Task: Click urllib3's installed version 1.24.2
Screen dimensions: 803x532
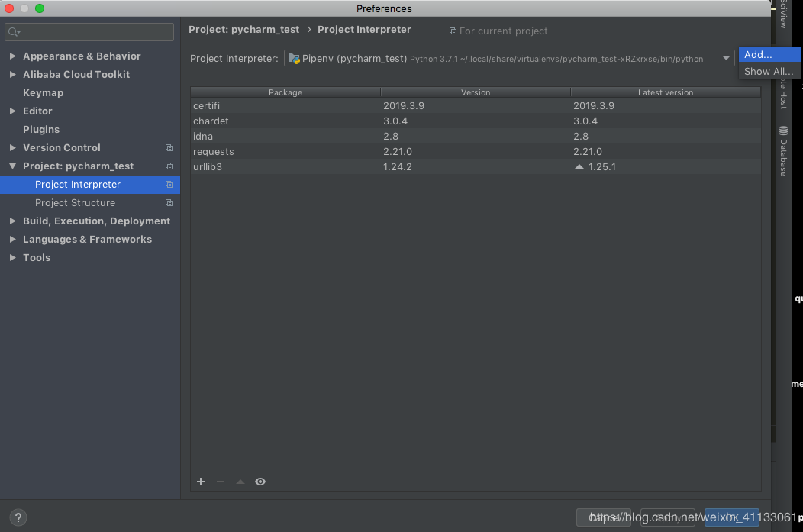Action: tap(398, 167)
